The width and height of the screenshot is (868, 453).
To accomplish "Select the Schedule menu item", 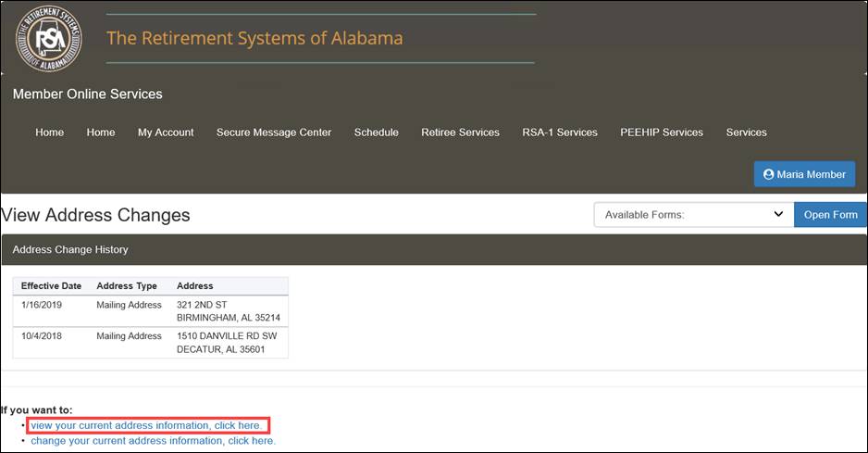I will click(377, 132).
